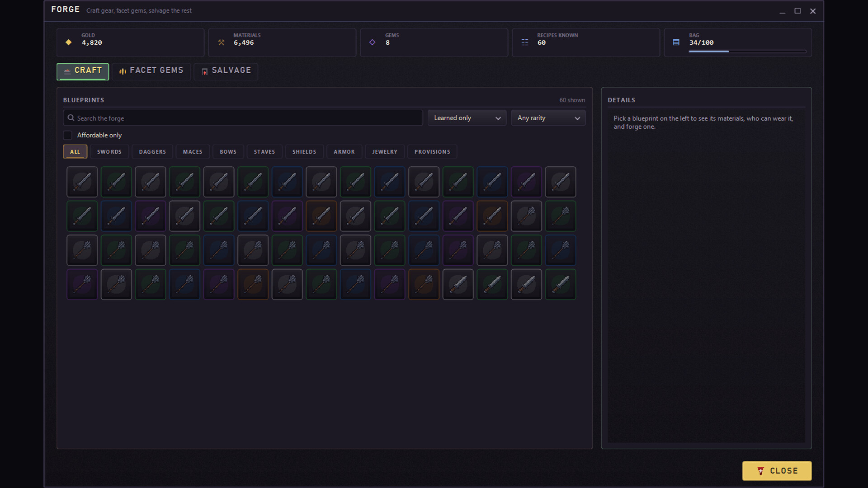Click the bag capacity progress bar

tap(747, 52)
